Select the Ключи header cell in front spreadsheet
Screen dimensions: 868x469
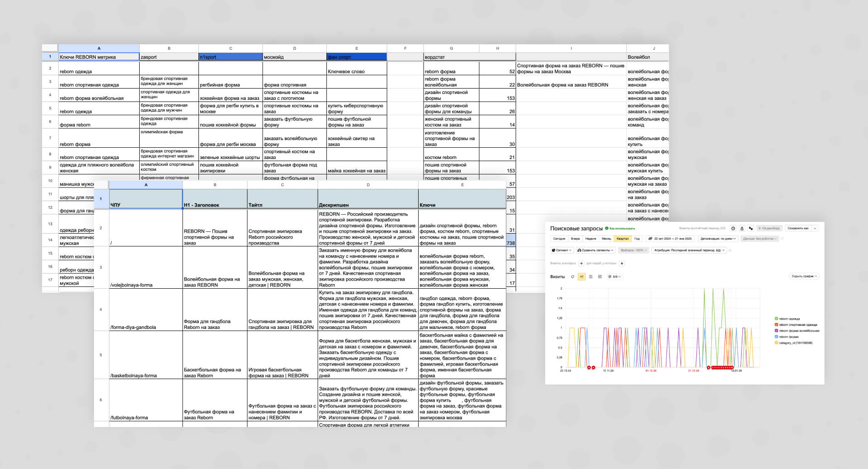(462, 199)
